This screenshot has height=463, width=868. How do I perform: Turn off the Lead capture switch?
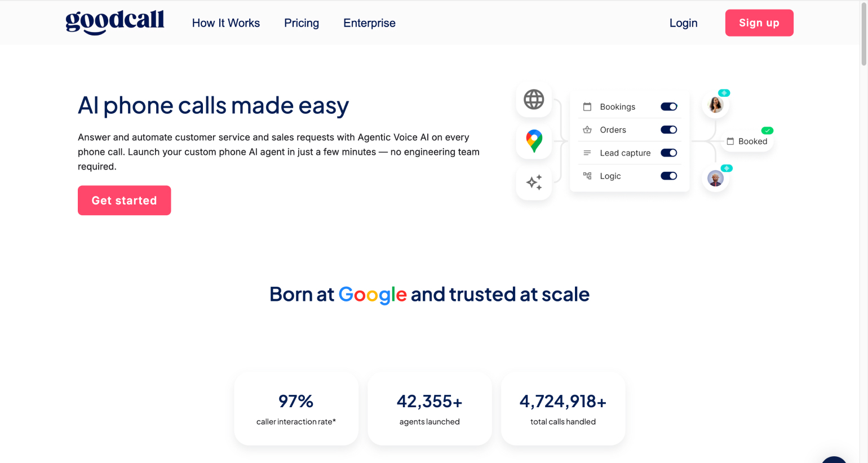[x=669, y=153]
